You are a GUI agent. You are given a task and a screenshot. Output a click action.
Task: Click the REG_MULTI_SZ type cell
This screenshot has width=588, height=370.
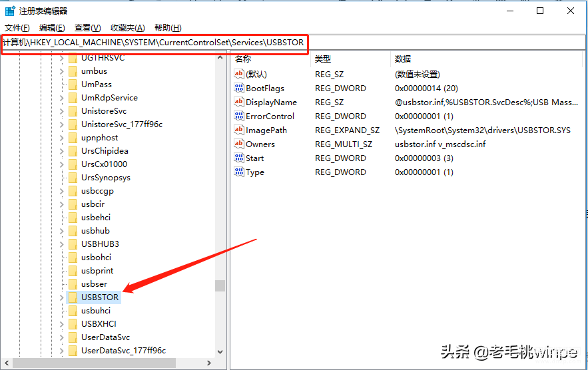pos(344,144)
